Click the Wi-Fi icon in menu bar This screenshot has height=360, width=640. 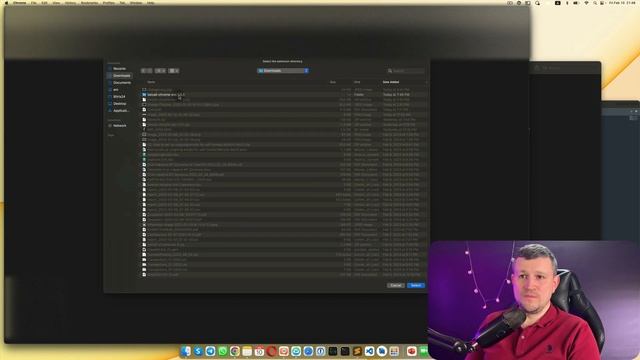[587, 3]
